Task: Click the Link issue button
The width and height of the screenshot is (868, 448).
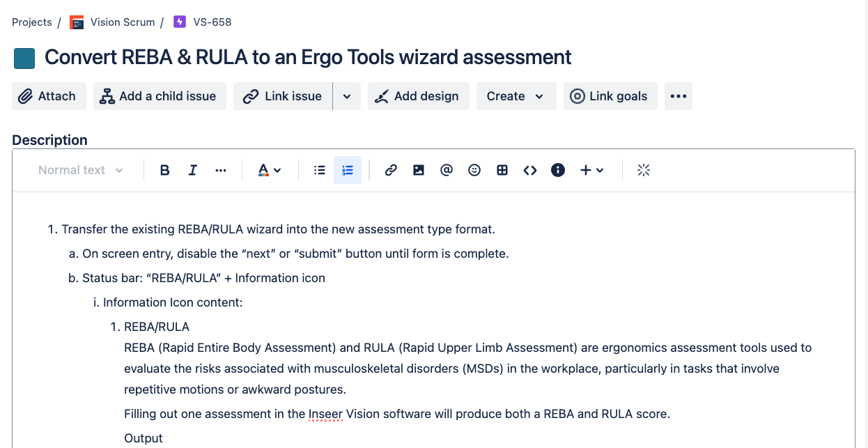Action: click(283, 96)
